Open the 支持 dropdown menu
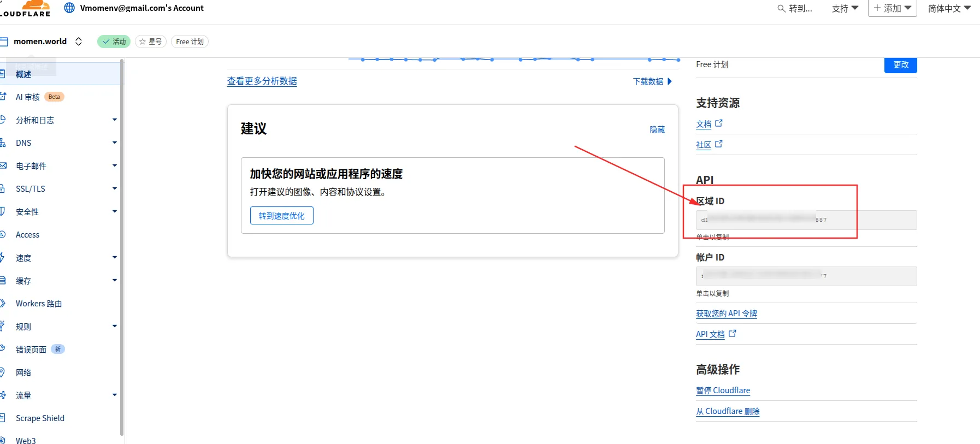980x444 pixels. (845, 8)
